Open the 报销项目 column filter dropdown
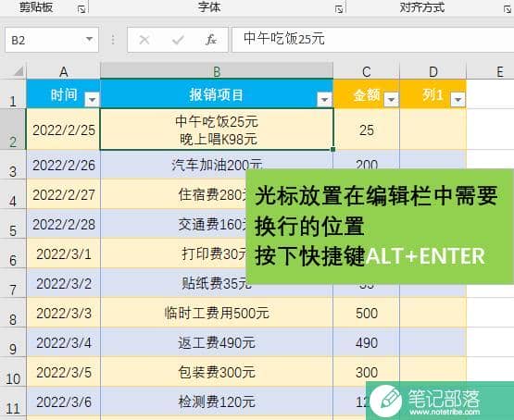The width and height of the screenshot is (514, 420). 324,99
